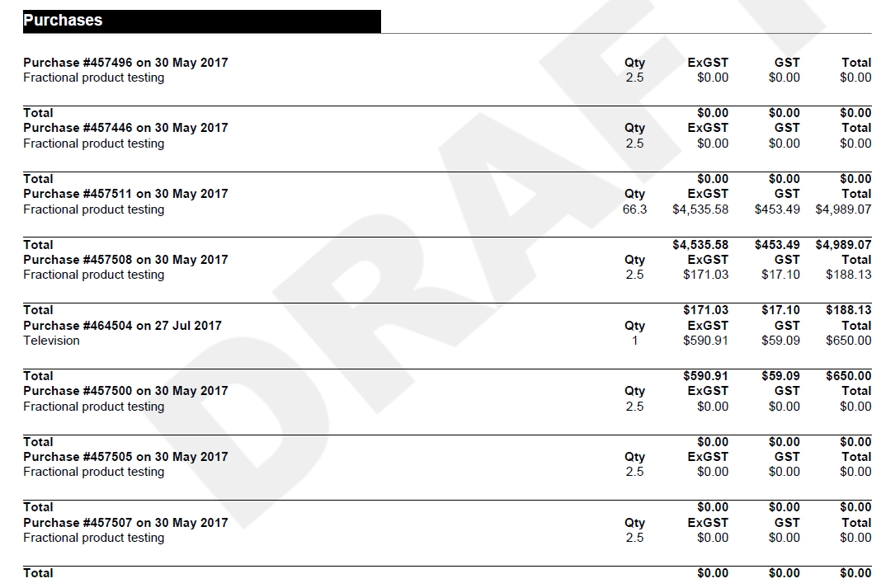Click the bold $650.00 subtotal for Television

(x=848, y=376)
